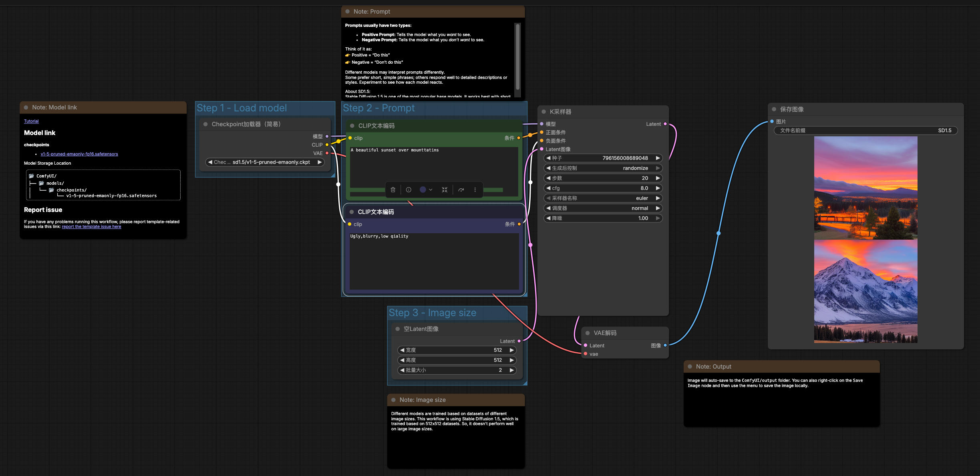Click the purple node color swatch
Screen dimensions: 980x476
click(423, 190)
